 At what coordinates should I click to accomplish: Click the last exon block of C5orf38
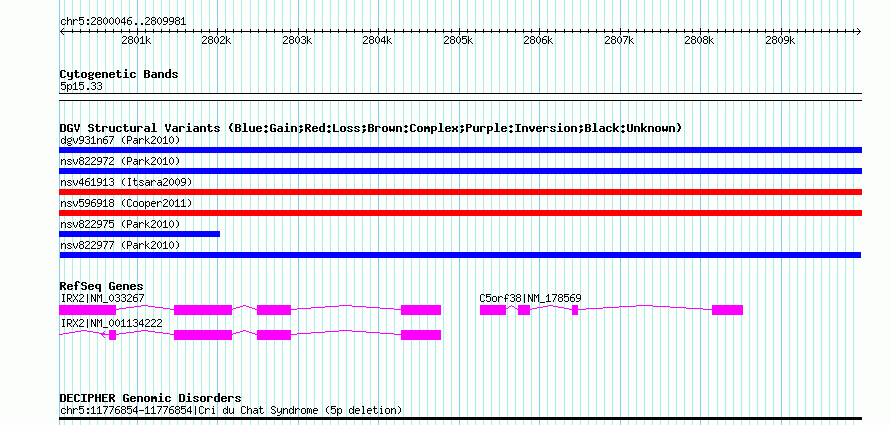tap(728, 310)
